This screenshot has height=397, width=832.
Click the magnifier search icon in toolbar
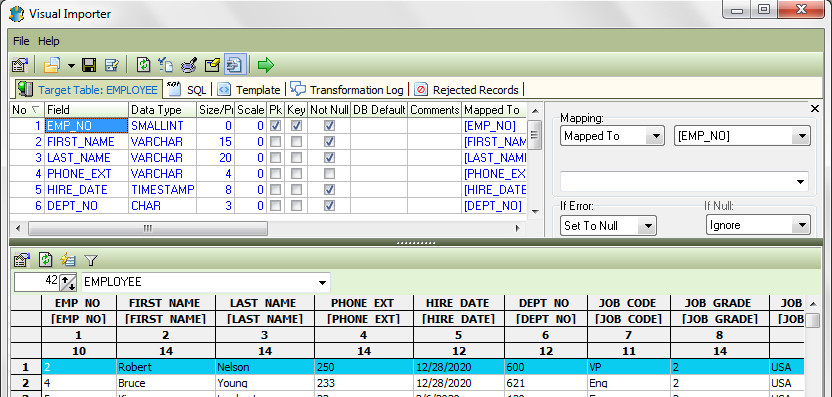pos(188,65)
